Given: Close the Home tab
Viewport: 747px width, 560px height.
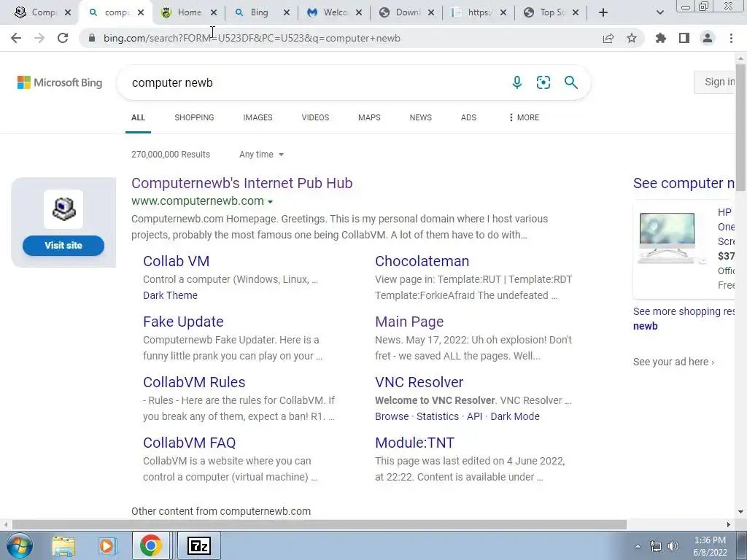Looking at the screenshot, I should click(x=214, y=12).
